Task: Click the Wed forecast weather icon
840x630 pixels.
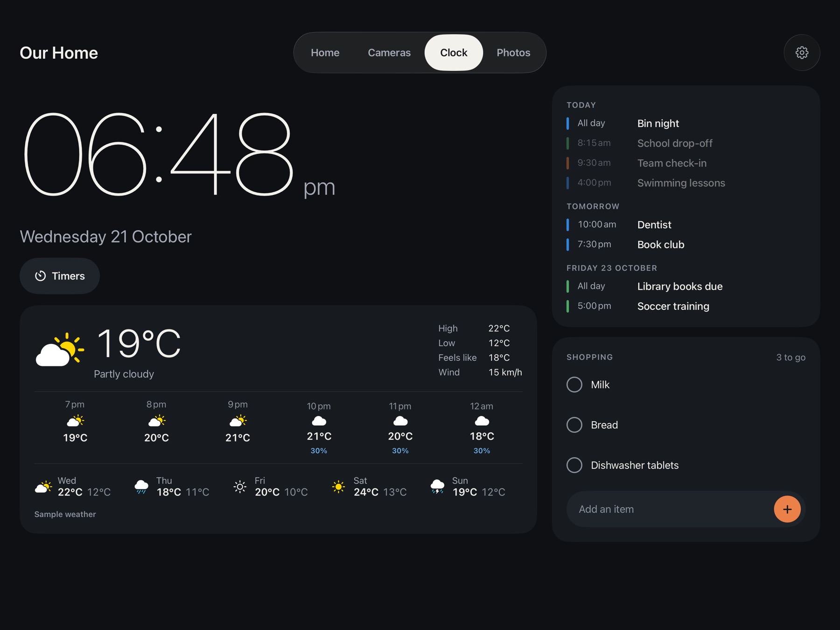Action: click(x=43, y=487)
